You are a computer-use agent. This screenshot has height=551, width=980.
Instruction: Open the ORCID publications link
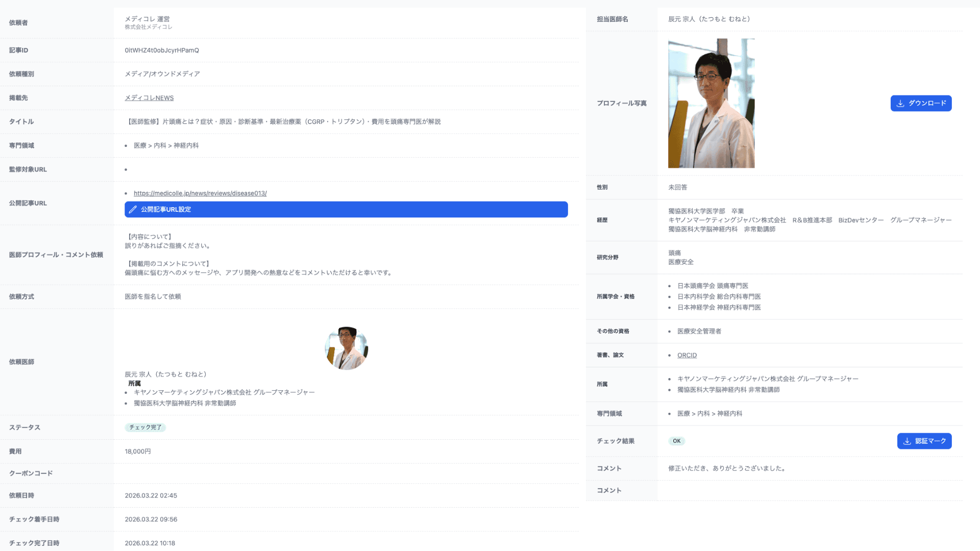687,355
